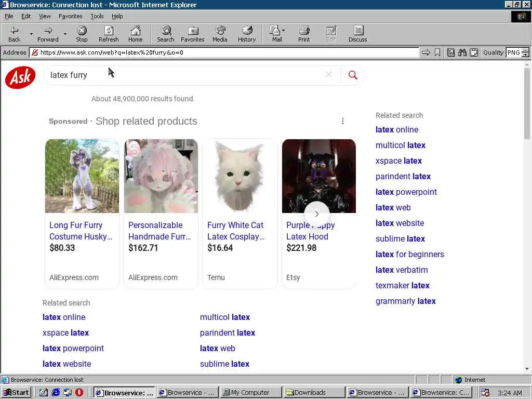Click the Quality selector down arrow
532x399 pixels.
tap(526, 55)
